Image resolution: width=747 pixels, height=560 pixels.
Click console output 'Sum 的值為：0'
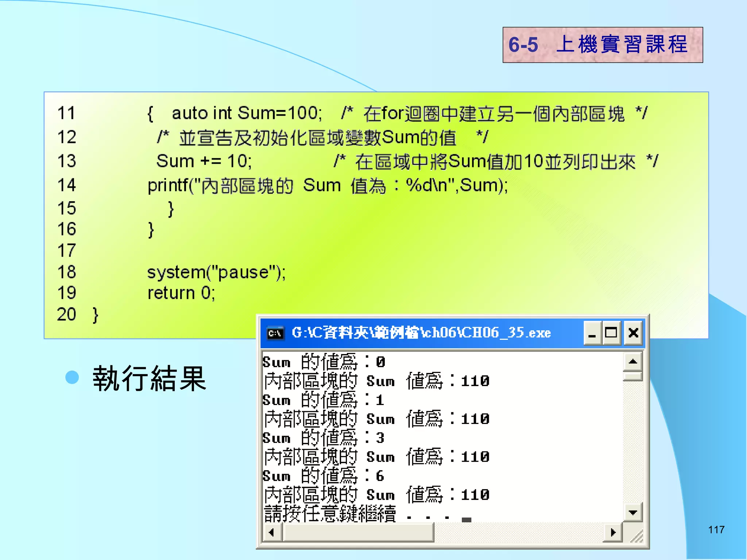[x=324, y=362]
